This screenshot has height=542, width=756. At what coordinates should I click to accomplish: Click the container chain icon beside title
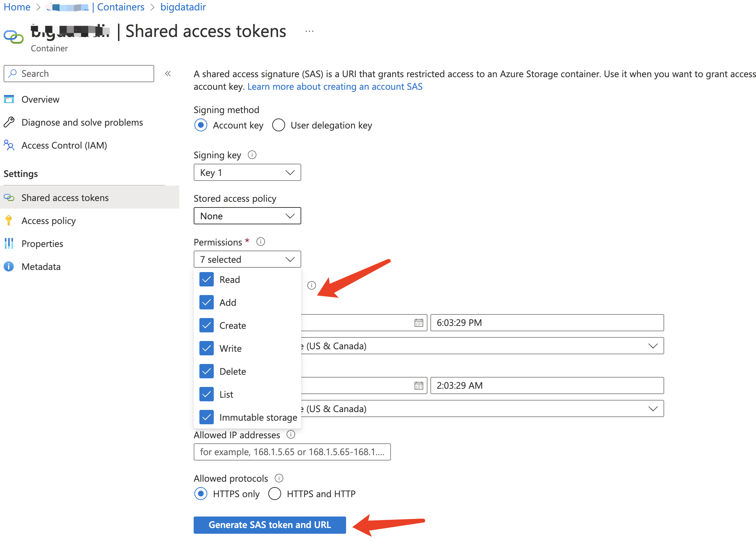tap(14, 37)
